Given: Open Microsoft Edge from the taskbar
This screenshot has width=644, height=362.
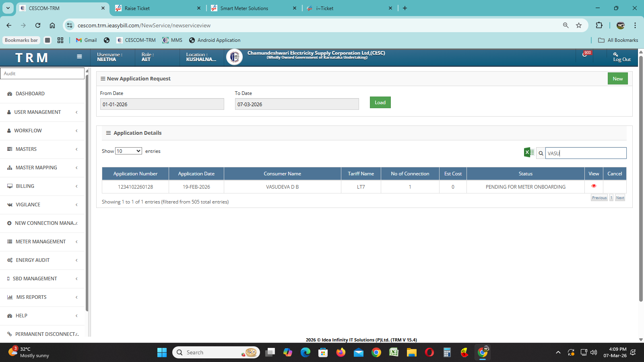Looking at the screenshot, I should coord(305,353).
